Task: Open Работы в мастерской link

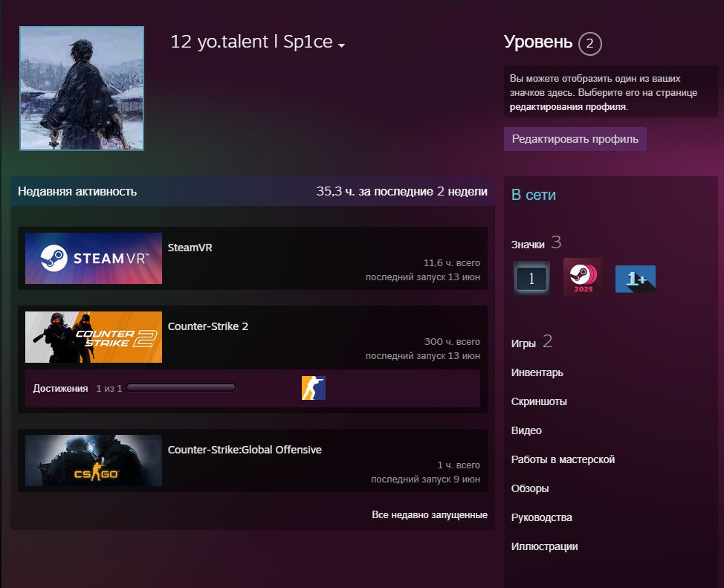Action: tap(563, 459)
